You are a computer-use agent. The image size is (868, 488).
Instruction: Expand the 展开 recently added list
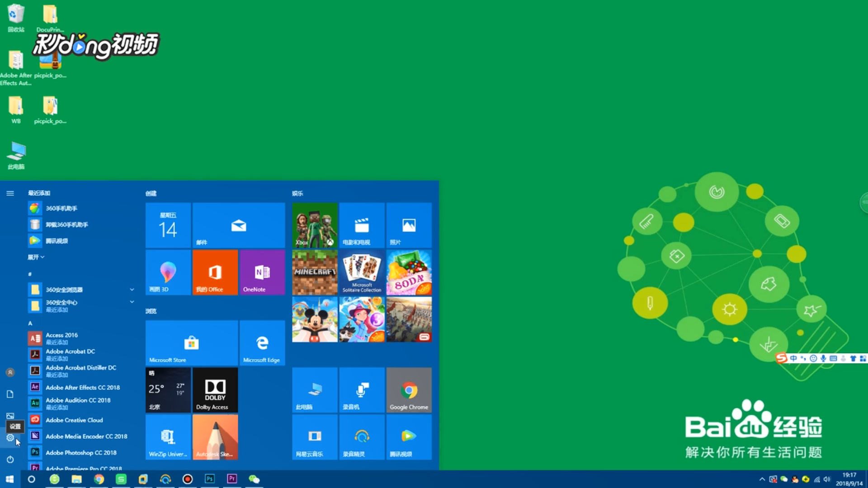[36, 257]
